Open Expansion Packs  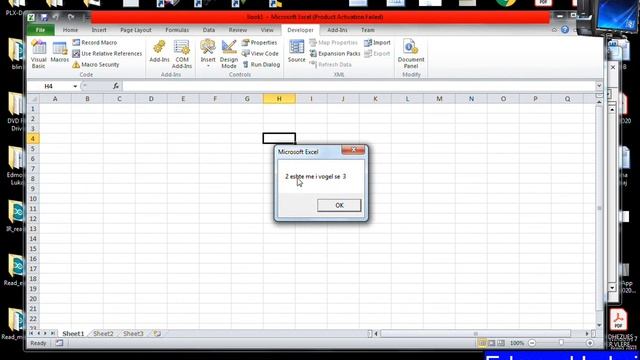click(335, 53)
